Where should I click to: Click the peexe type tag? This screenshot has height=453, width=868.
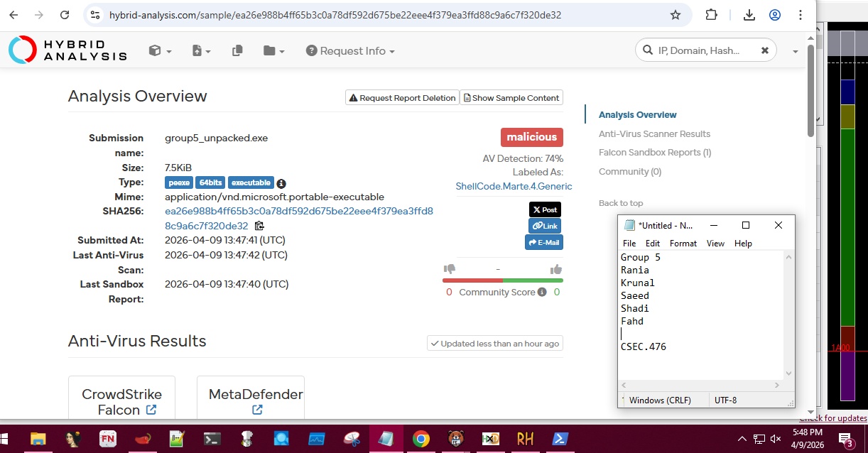click(x=179, y=182)
